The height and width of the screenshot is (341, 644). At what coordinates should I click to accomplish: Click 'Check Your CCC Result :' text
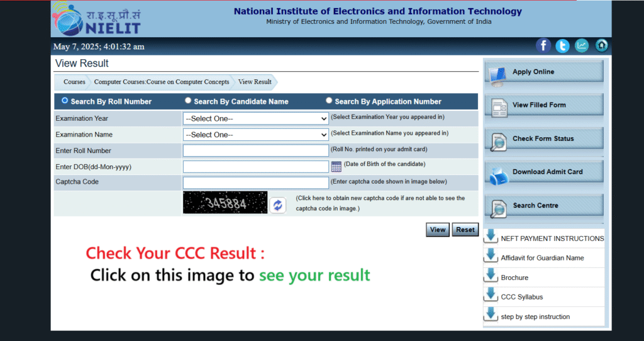[x=175, y=253]
